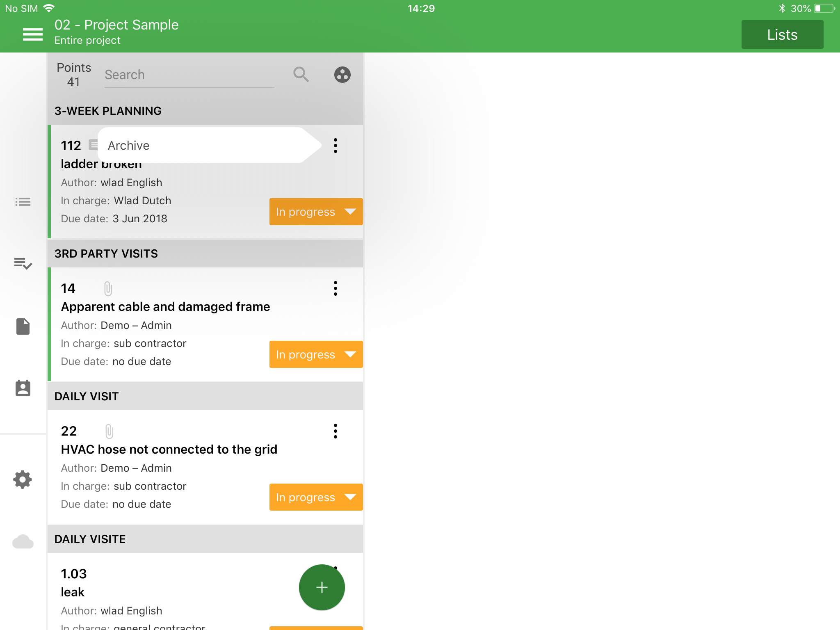The image size is (840, 630).
Task: Tap attachment paperclip on point 22
Action: 109,431
